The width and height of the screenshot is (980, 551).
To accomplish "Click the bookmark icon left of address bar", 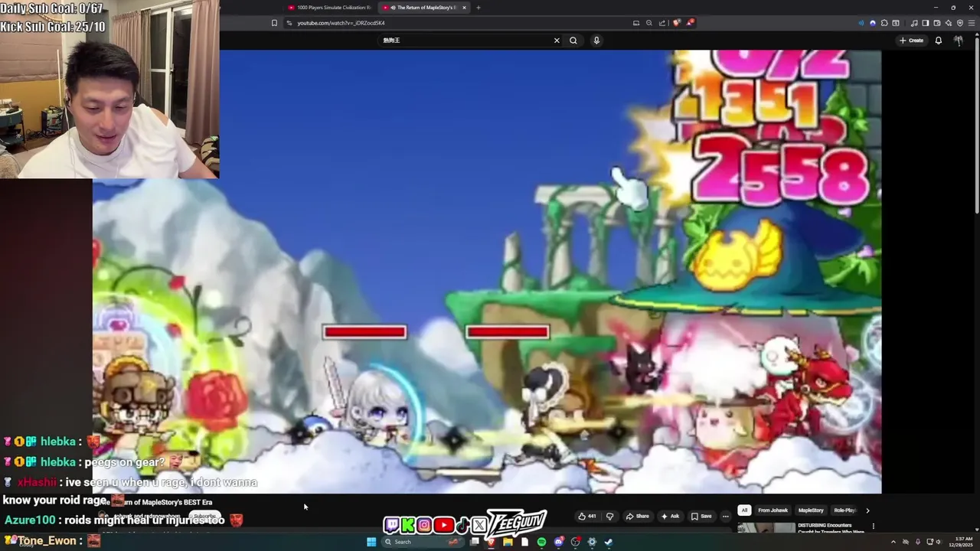I will click(274, 23).
